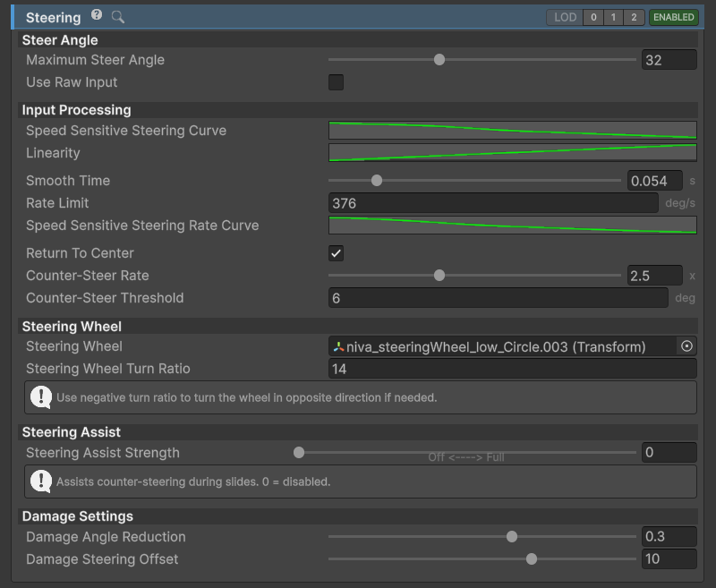Open the Speed Sensitive Steering Curve editor

click(512, 131)
